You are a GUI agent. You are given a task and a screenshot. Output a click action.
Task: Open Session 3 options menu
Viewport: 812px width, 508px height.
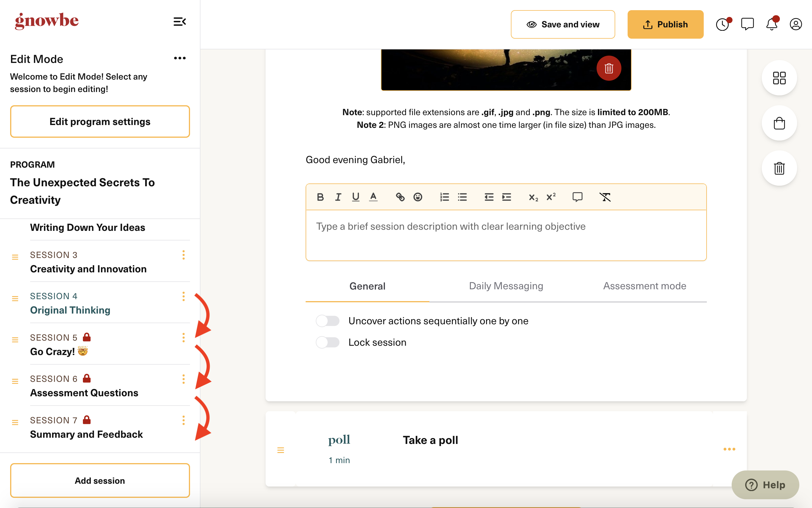[184, 255]
